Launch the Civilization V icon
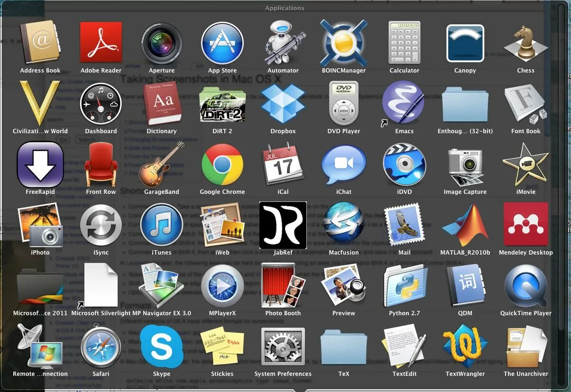Screen dimensions: 571x392 tap(40, 103)
